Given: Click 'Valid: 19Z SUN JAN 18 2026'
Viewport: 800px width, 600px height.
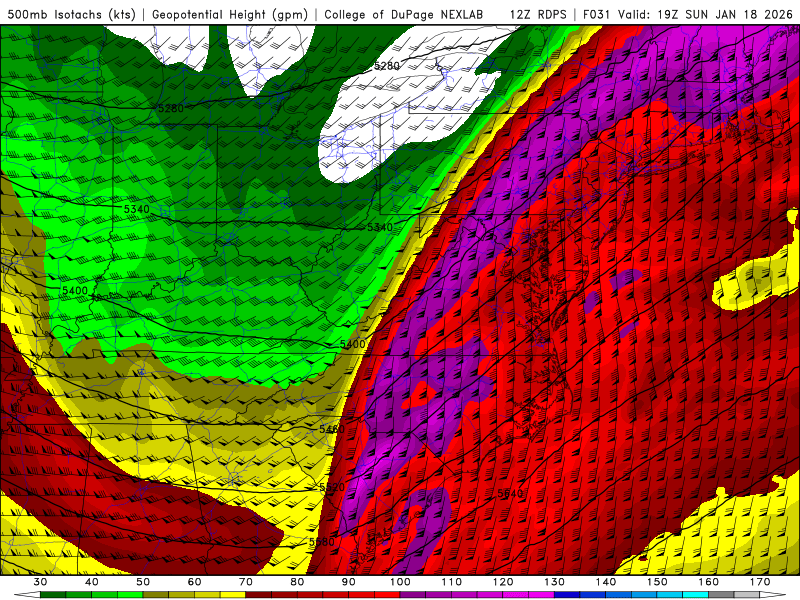Looking at the screenshot, I should (x=705, y=14).
